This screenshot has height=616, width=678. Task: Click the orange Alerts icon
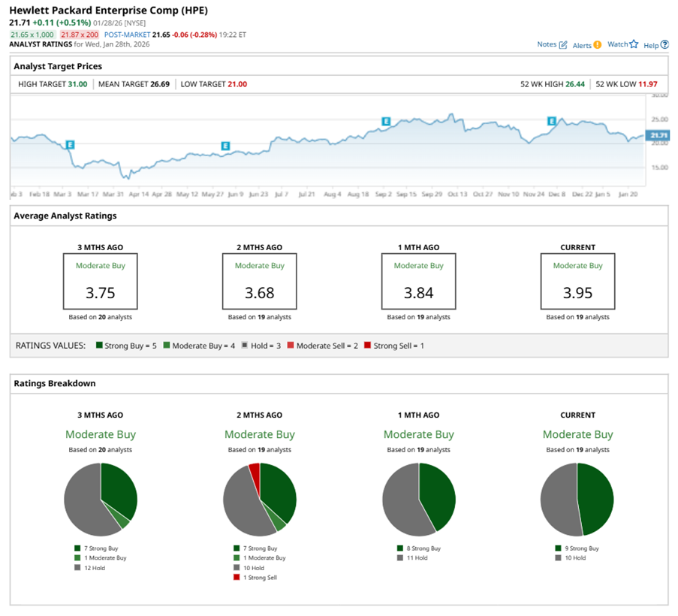click(597, 44)
